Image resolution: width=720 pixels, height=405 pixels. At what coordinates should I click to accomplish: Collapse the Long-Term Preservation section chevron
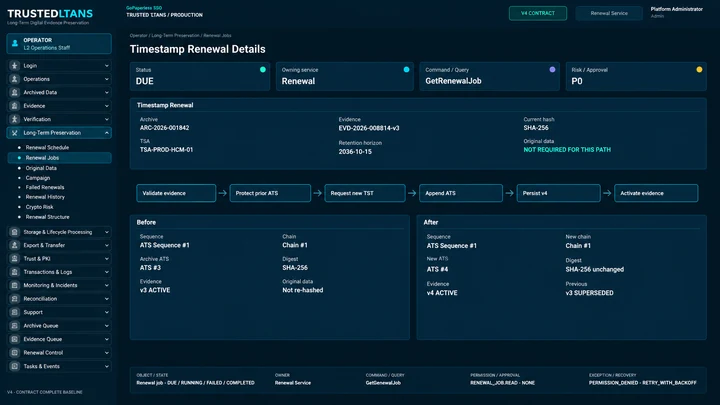click(107, 133)
